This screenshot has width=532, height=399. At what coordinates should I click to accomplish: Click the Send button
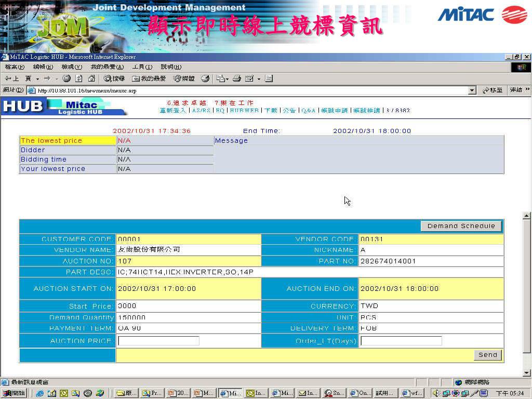(487, 355)
